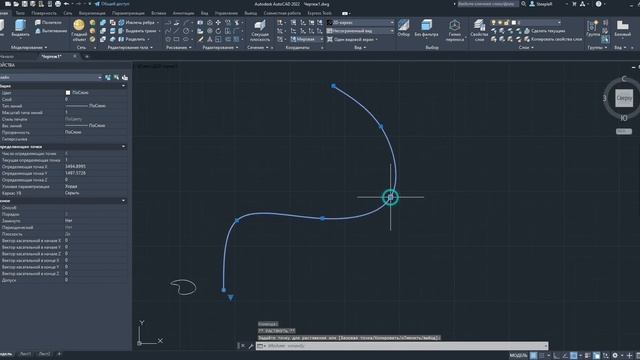This screenshot has width=640, height=360.
Task: Open object type dropdown in properties palette
Action: click(51, 77)
